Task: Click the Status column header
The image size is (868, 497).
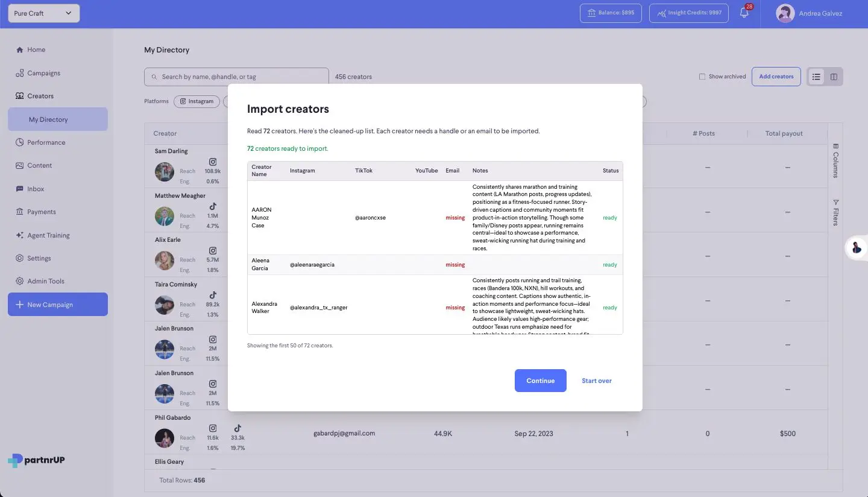Action: pos(611,171)
